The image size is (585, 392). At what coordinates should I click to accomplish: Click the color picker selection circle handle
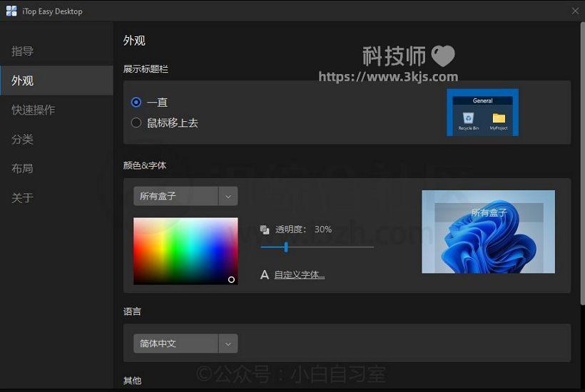231,279
